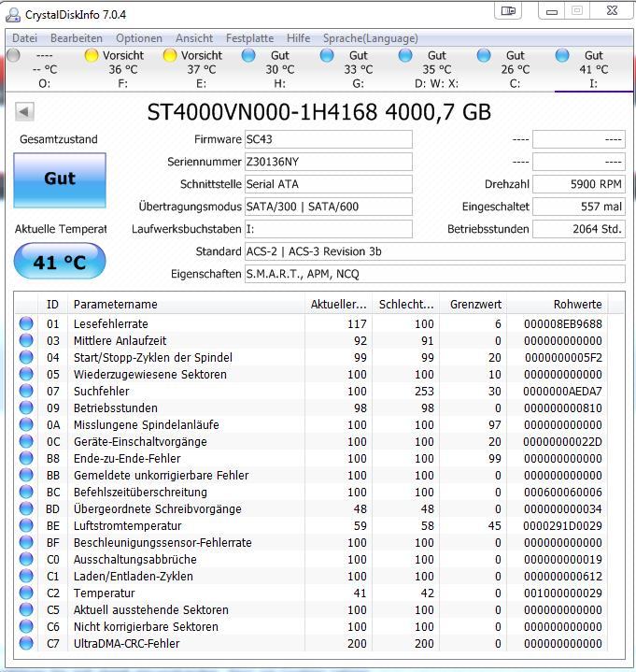Click the Seriennummer field Z30136NY
The height and width of the screenshot is (672, 636).
pyautogui.click(x=329, y=162)
